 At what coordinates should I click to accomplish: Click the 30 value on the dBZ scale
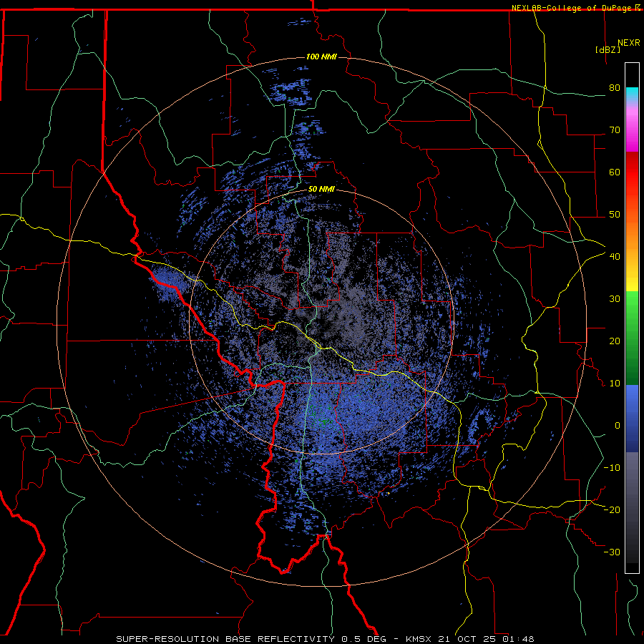click(x=615, y=299)
